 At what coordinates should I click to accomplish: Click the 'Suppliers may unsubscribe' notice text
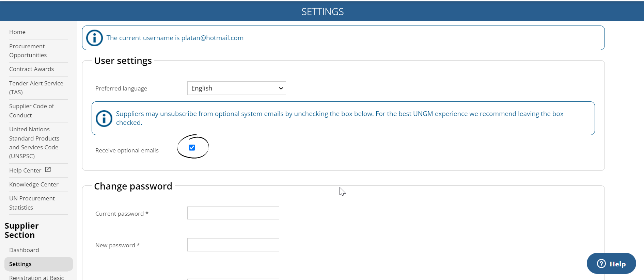340,118
